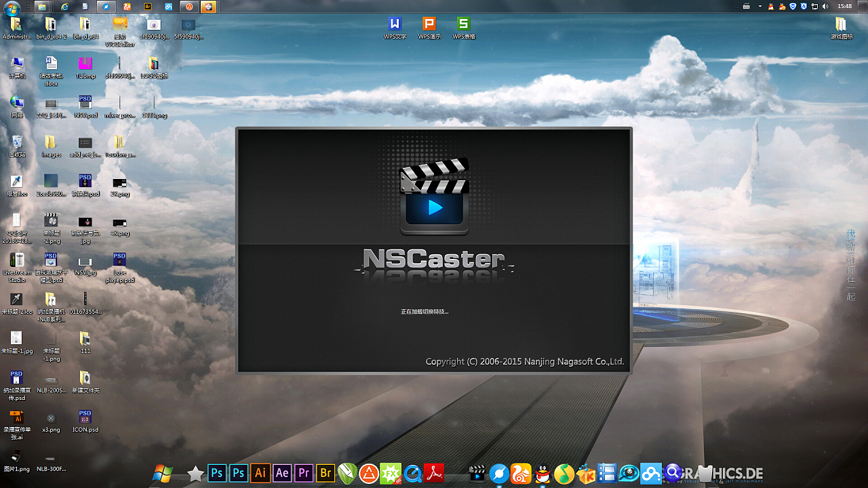Open the green FX app in the dock

coord(390,473)
